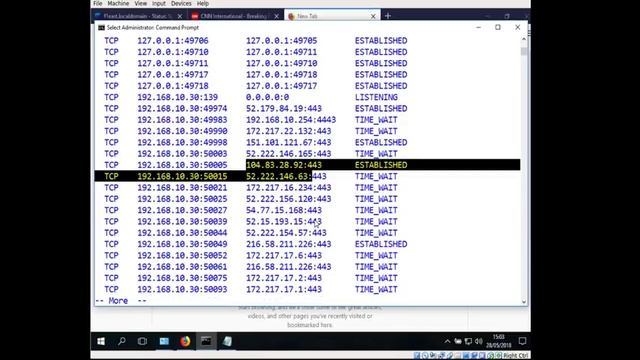This screenshot has width=640, height=360.
Task: Open the VirtualBox Devices menu
Action: (181, 3)
